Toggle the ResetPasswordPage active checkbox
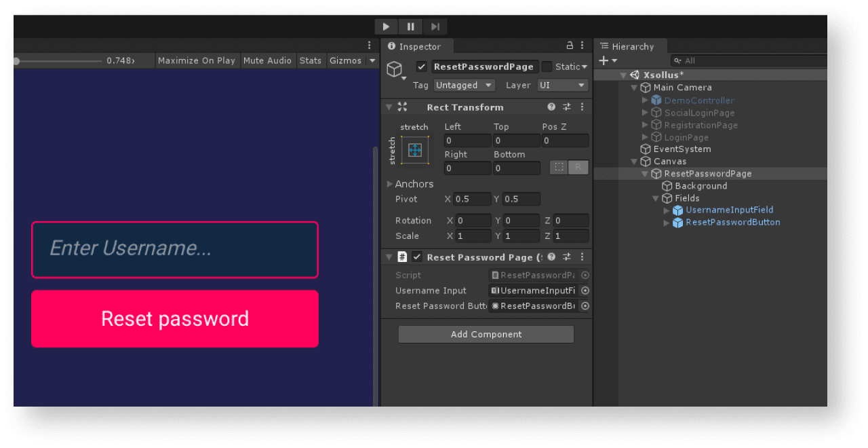The height and width of the screenshot is (448, 868). point(422,67)
